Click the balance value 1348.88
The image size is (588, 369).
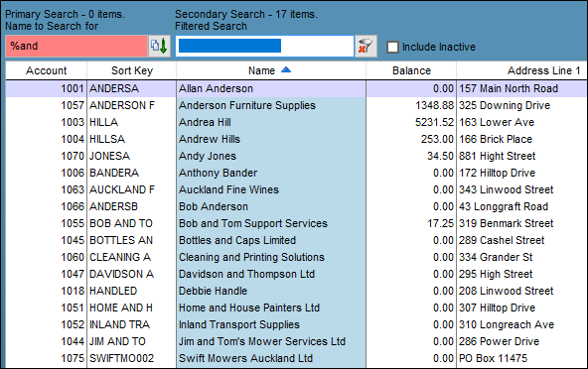coord(435,105)
